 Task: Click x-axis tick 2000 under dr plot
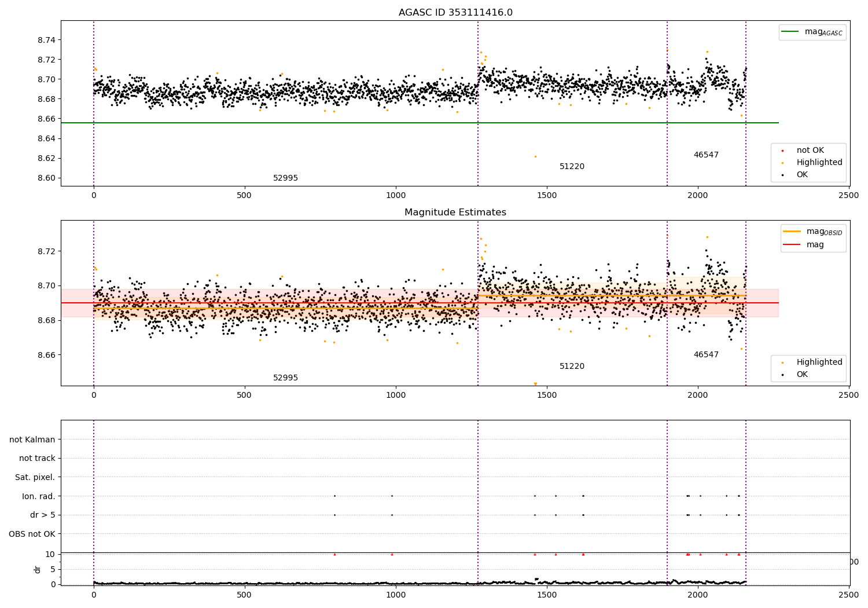pyautogui.click(x=698, y=594)
